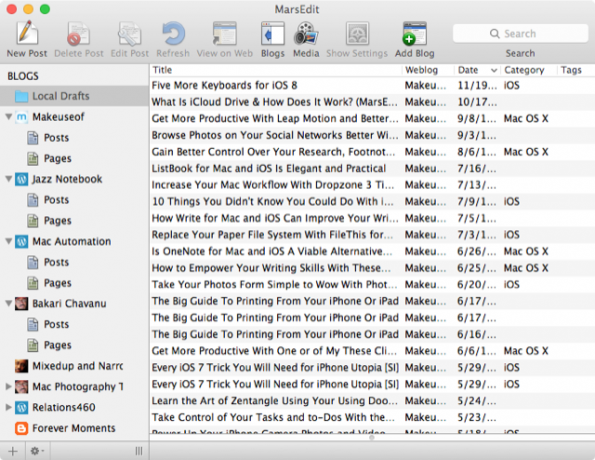Select post "Take Your Photos Form Simple to Wow"
The height and width of the screenshot is (460, 595).
pyautogui.click(x=372, y=285)
